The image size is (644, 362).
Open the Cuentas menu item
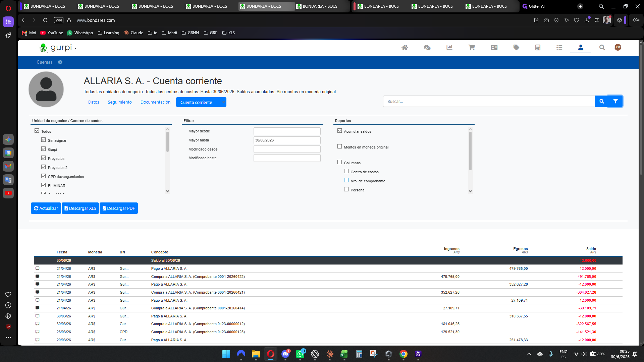pyautogui.click(x=45, y=62)
